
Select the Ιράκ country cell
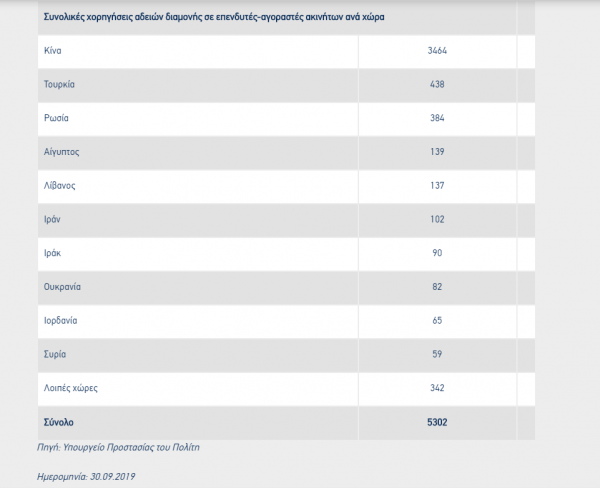pyautogui.click(x=54, y=253)
